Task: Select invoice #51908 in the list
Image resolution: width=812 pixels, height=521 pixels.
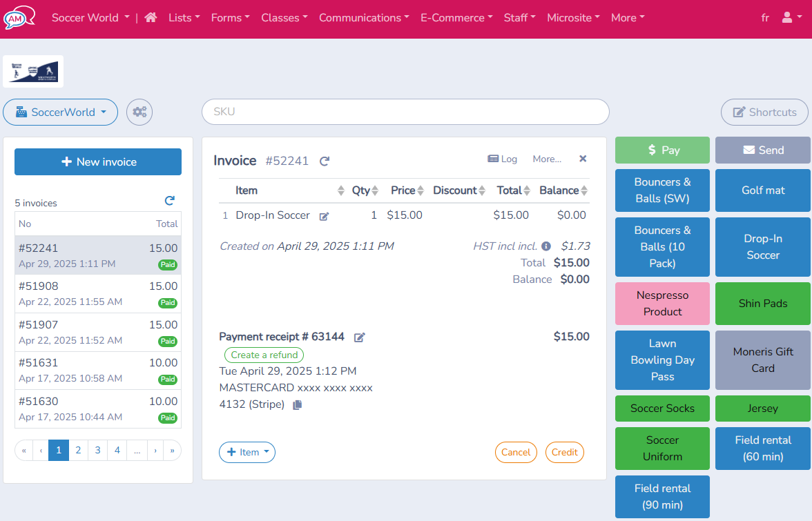Action: click(98, 294)
